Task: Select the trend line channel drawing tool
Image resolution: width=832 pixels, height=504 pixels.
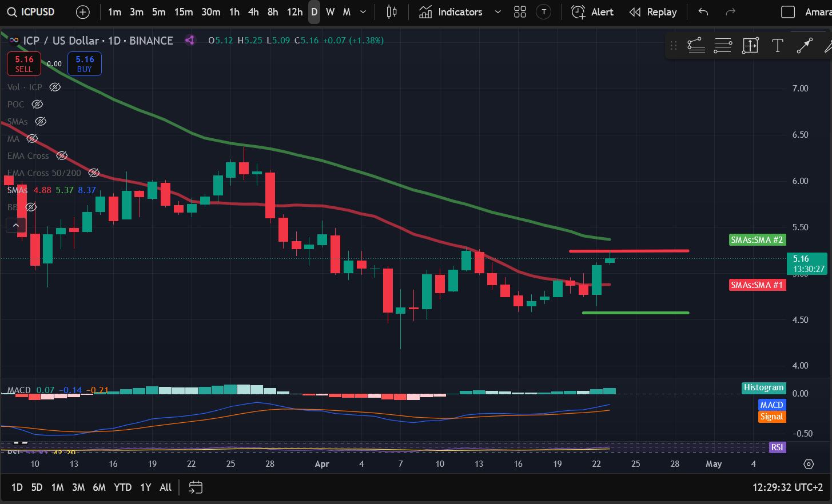Action: pos(696,46)
